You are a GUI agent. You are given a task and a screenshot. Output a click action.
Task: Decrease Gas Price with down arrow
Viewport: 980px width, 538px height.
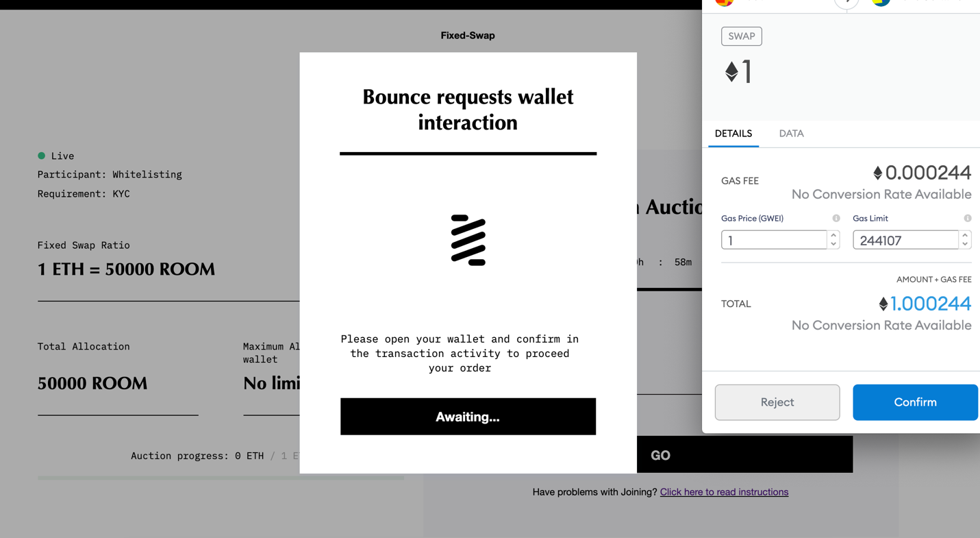[833, 244]
